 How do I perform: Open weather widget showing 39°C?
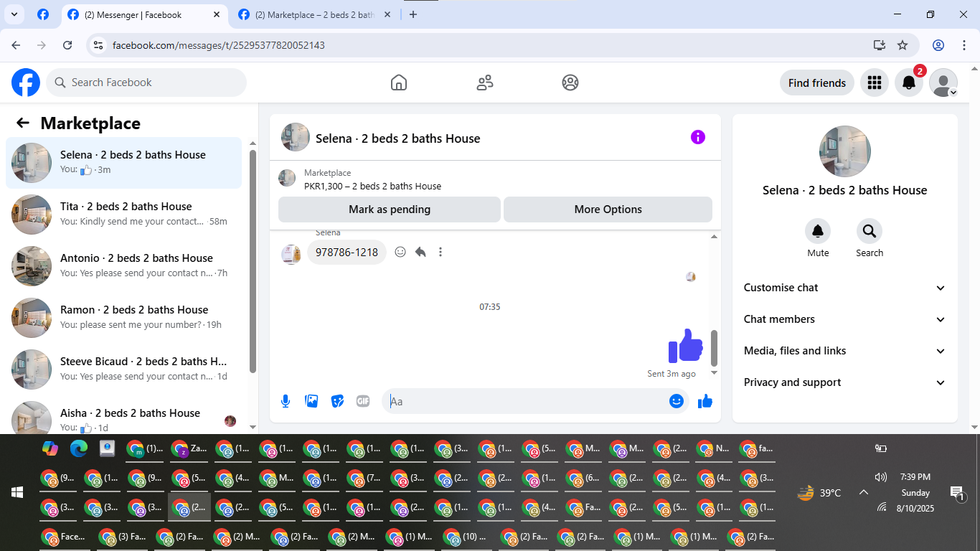(x=819, y=493)
